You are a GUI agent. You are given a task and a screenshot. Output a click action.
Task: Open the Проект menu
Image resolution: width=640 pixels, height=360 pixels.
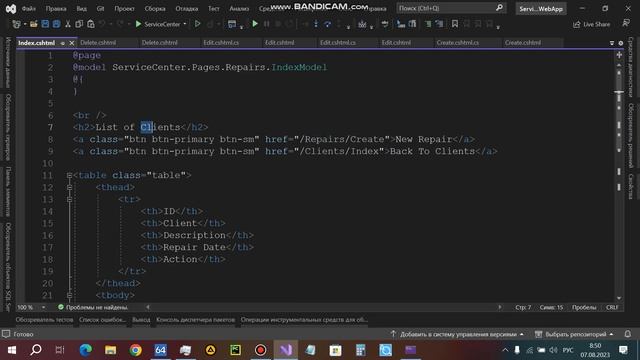[124, 9]
